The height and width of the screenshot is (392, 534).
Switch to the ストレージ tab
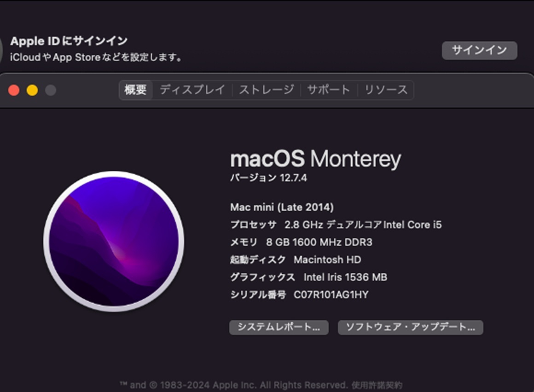pos(267,90)
